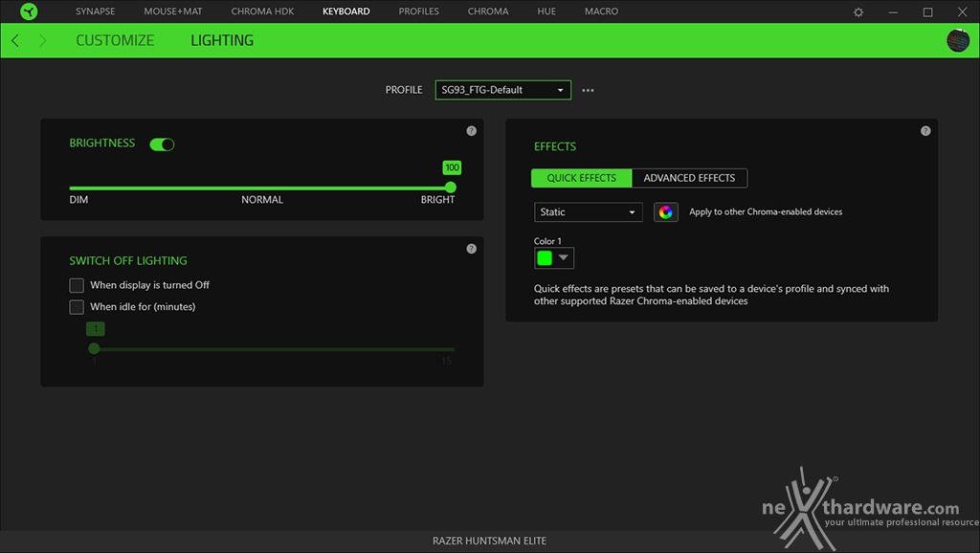Viewport: 980px width, 553px height.
Task: Select QUICK EFFECTS button
Action: [581, 178]
